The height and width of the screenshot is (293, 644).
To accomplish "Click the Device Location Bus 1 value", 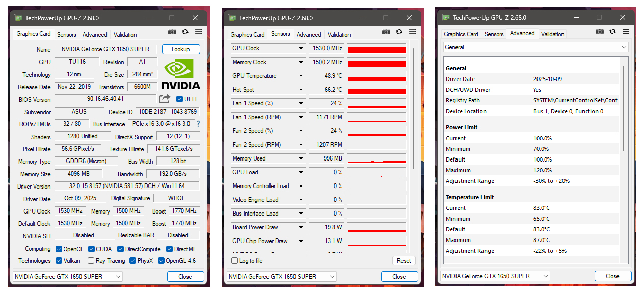I will pyautogui.click(x=568, y=111).
